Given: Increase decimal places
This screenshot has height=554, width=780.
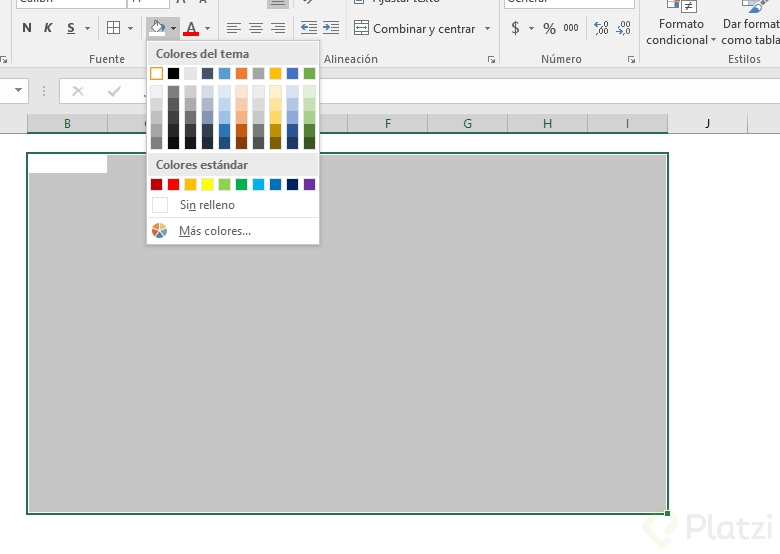Looking at the screenshot, I should coord(601,28).
